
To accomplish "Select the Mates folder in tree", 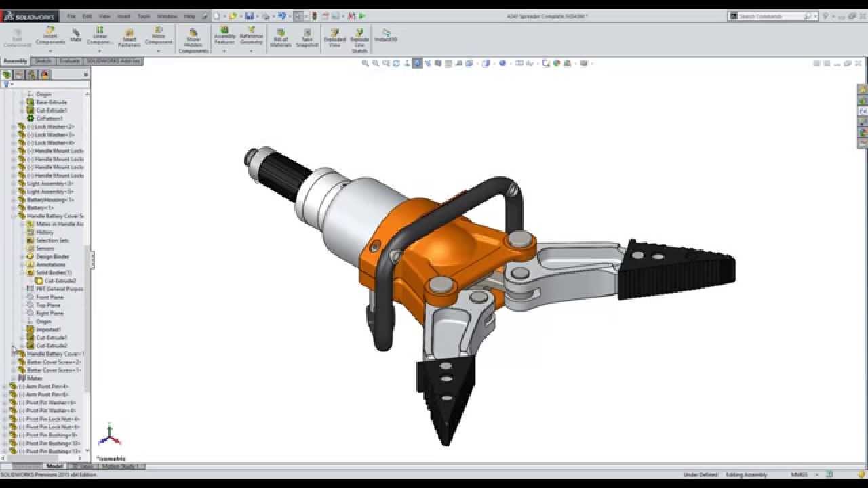I will (x=34, y=378).
